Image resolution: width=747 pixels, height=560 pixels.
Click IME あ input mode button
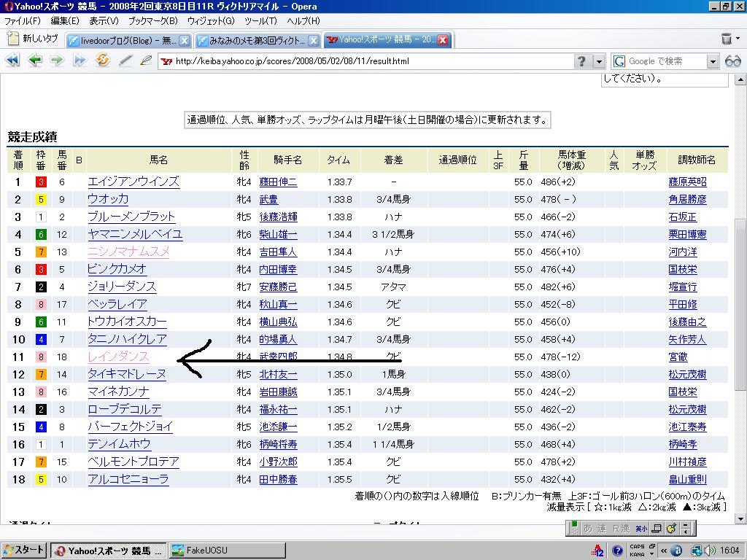[589, 528]
